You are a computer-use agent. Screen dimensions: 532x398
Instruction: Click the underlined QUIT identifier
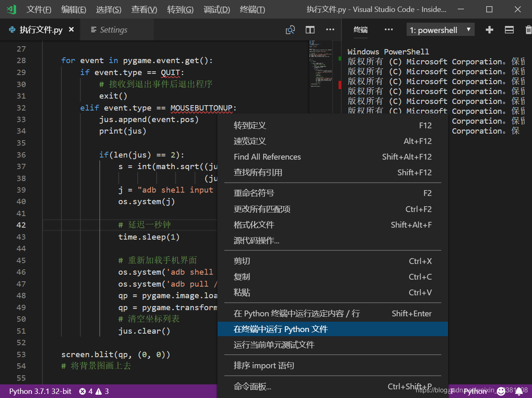170,73
